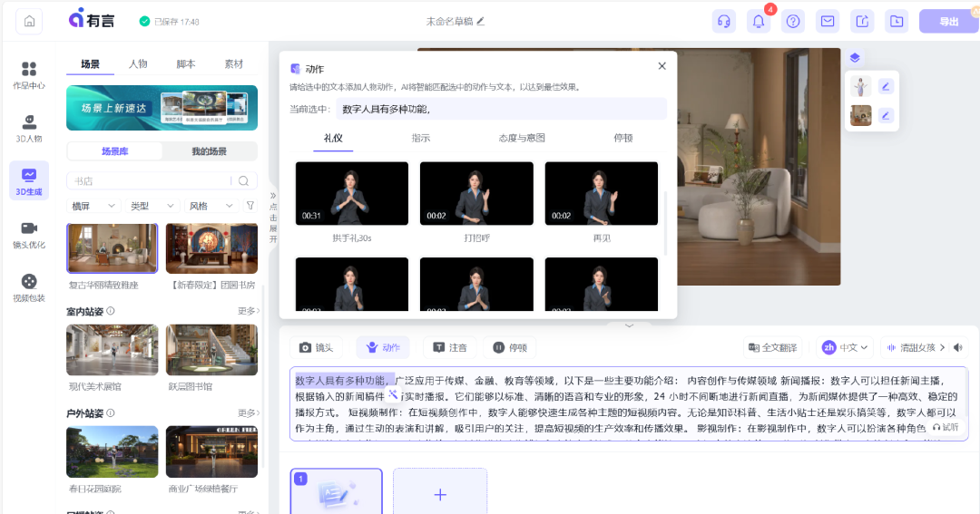Switch to the 礼仪 action tab
The height and width of the screenshot is (514, 980).
333,138
